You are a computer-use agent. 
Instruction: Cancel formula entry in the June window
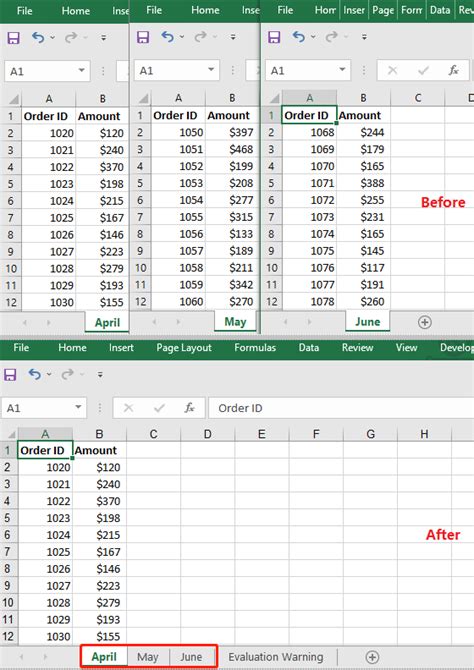(392, 71)
